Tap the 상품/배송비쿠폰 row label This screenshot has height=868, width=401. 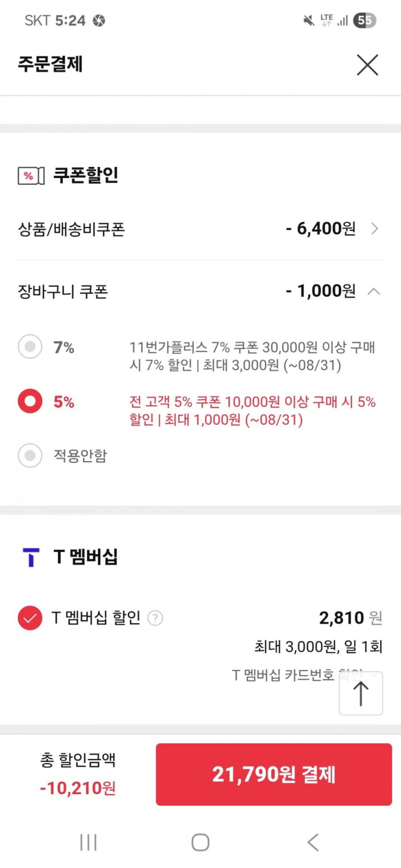72,229
